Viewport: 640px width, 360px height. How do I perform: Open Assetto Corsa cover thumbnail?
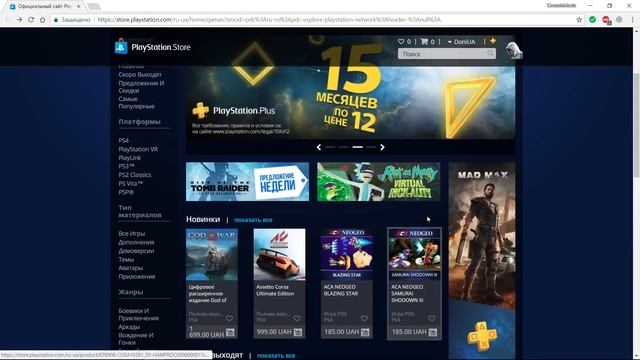[x=279, y=254]
